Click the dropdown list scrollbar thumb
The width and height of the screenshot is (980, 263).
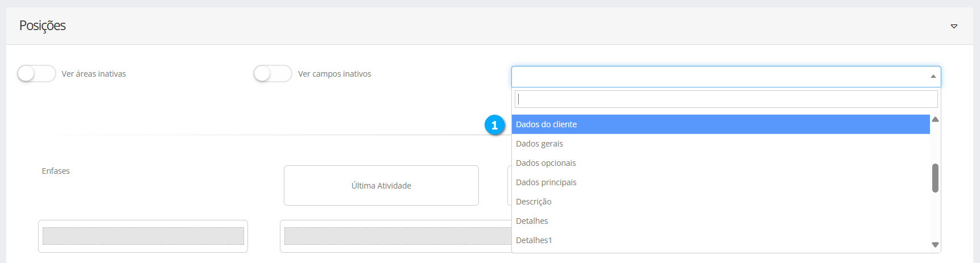[935, 178]
